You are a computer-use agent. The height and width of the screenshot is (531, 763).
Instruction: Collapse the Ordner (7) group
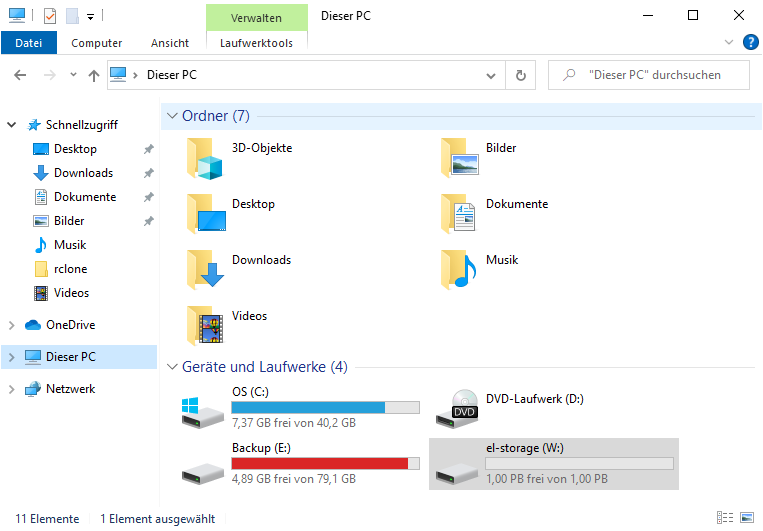pyautogui.click(x=172, y=116)
